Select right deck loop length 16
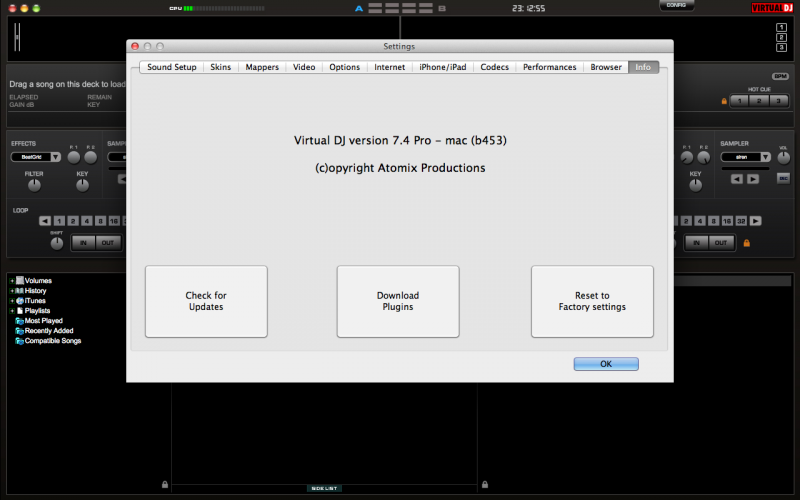 727,221
